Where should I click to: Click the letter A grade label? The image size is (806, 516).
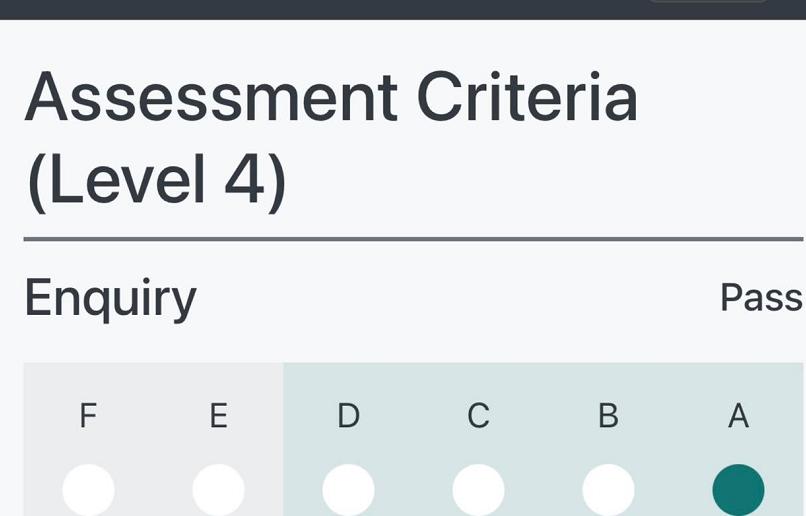[738, 415]
